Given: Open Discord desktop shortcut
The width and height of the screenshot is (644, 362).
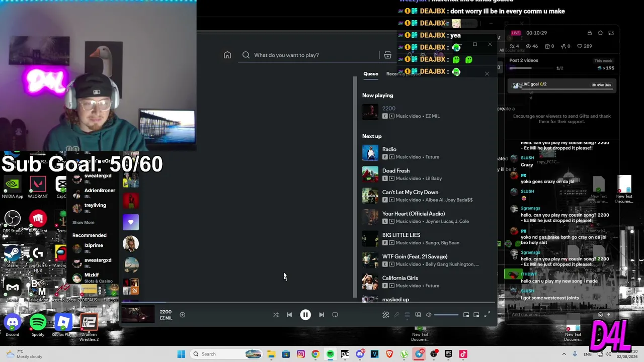Looking at the screenshot, I should point(13,325).
